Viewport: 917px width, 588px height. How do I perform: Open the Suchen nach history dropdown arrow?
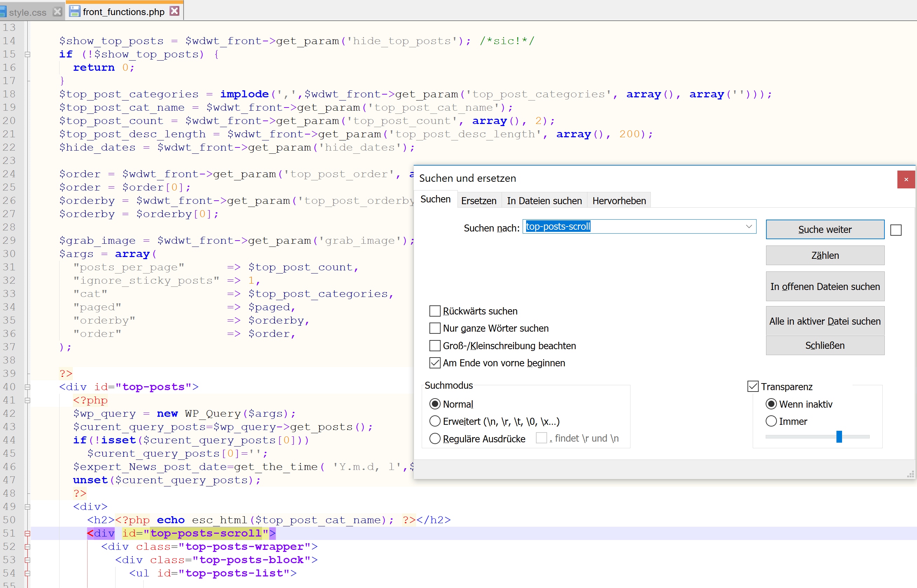tap(749, 227)
